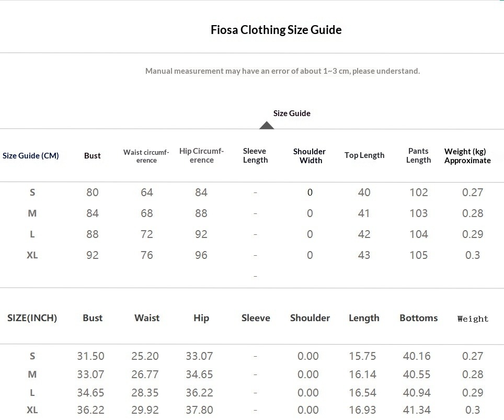Click the Size Guide tab label

292,113
